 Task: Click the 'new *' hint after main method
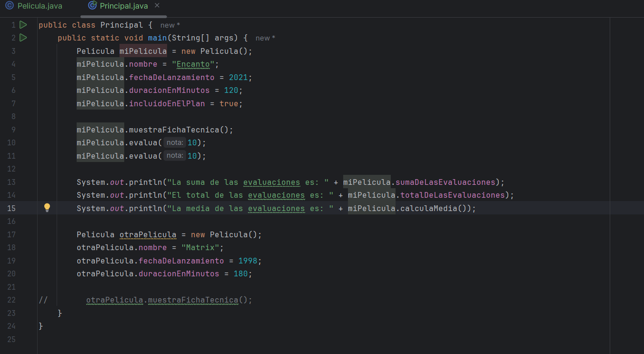[265, 38]
